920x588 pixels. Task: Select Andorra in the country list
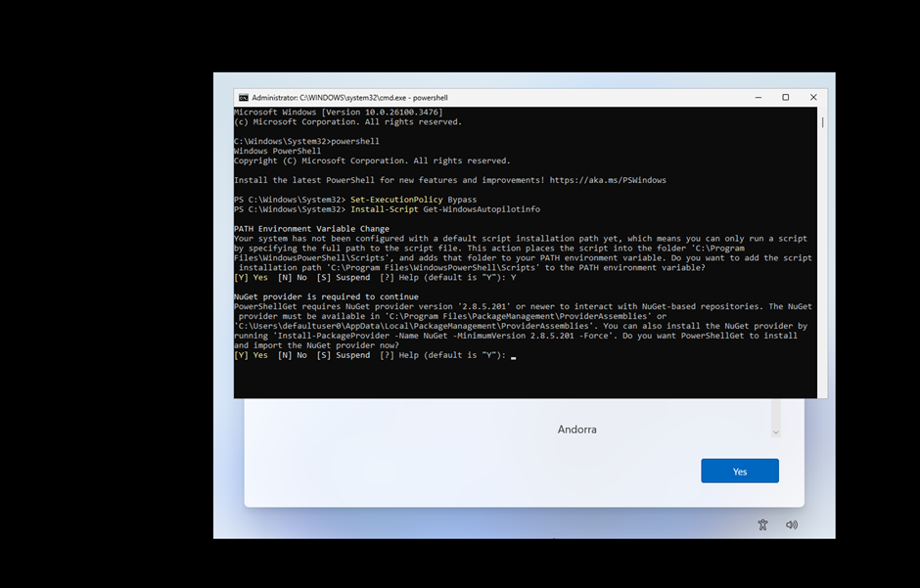point(576,430)
